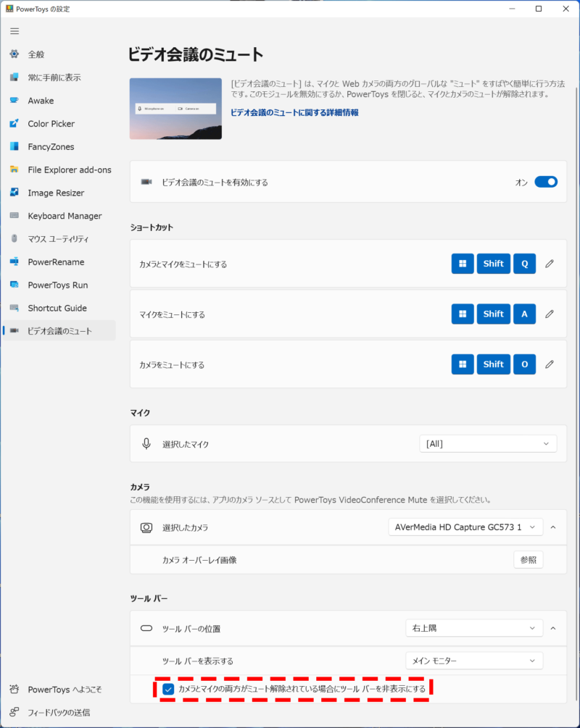Click the webcam icon beside 選択したカメラ
The width and height of the screenshot is (580, 728).
tap(146, 527)
